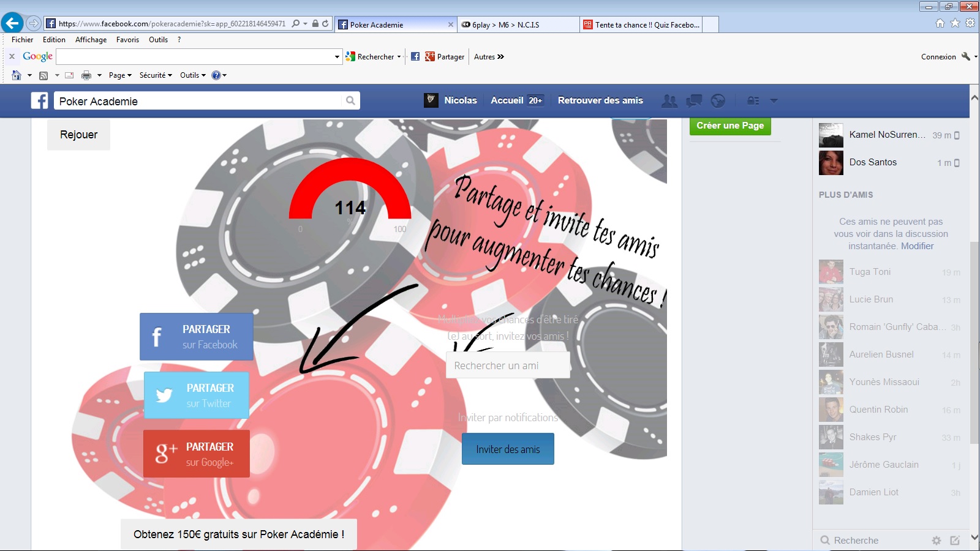Viewport: 980px width, 551px height.
Task: Open the Google toolbar wrench settings
Action: click(966, 56)
